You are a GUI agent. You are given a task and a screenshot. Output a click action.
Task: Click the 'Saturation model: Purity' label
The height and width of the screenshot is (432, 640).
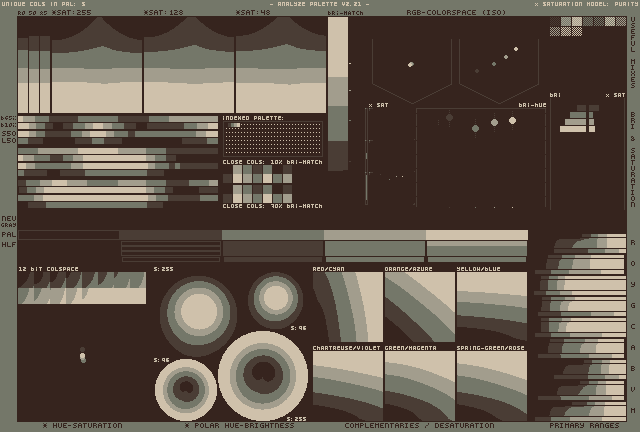click(587, 4)
